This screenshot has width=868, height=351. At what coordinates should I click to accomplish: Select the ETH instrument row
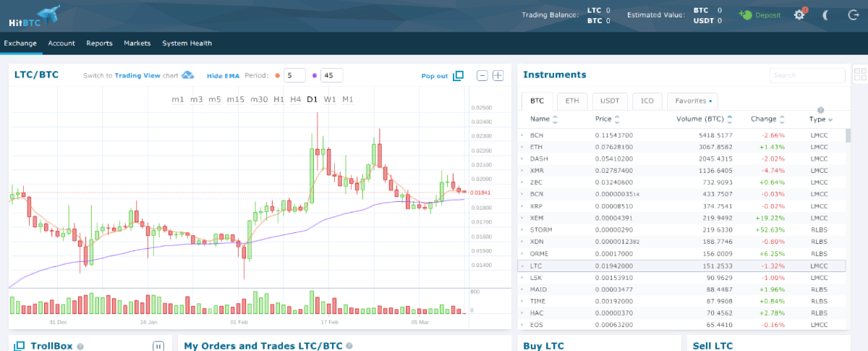(x=681, y=147)
